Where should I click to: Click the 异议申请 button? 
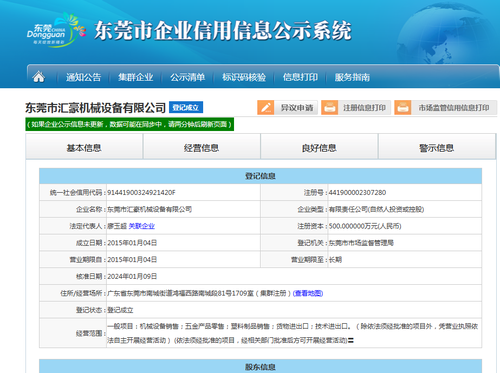pos(287,108)
